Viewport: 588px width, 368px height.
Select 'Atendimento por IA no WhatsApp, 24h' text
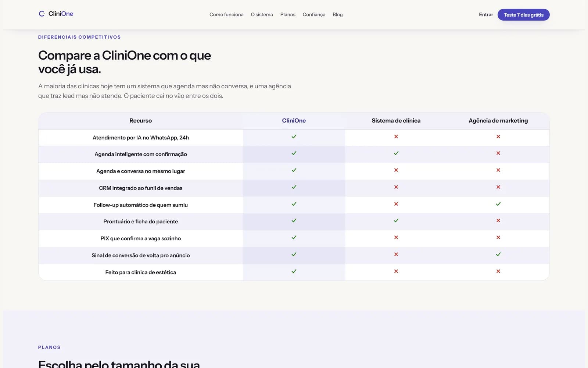(x=141, y=138)
